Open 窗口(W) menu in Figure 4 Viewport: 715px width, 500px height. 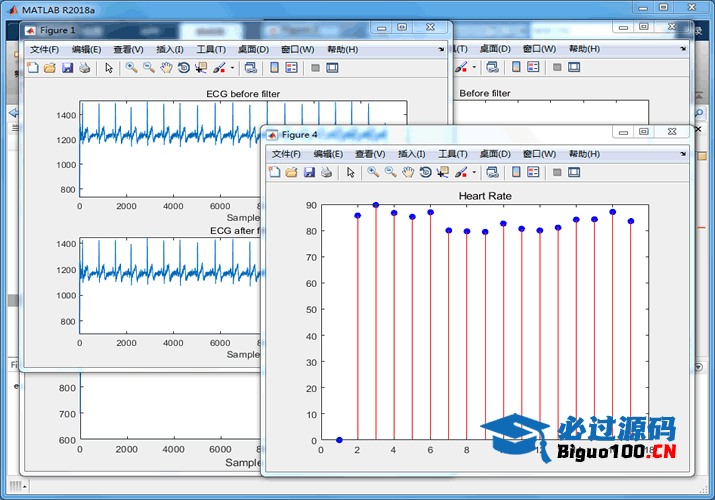(x=539, y=154)
